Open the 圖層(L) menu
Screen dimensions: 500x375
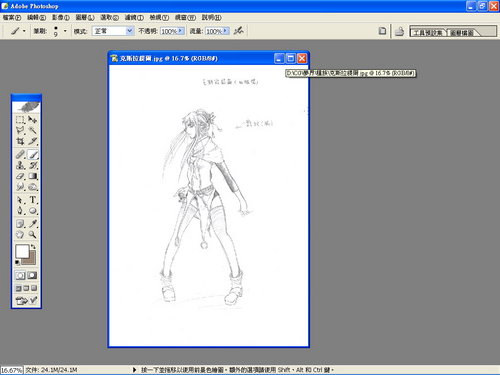[85, 17]
